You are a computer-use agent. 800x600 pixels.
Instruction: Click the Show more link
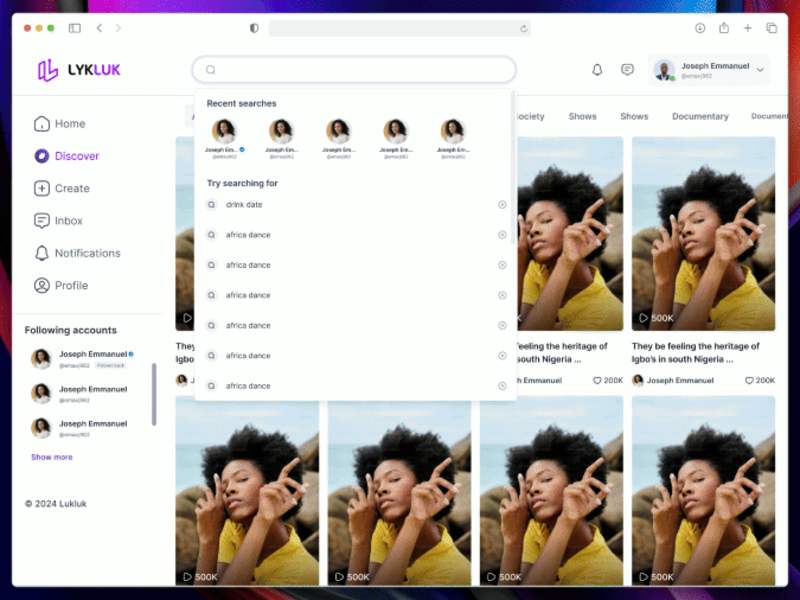[x=52, y=457]
